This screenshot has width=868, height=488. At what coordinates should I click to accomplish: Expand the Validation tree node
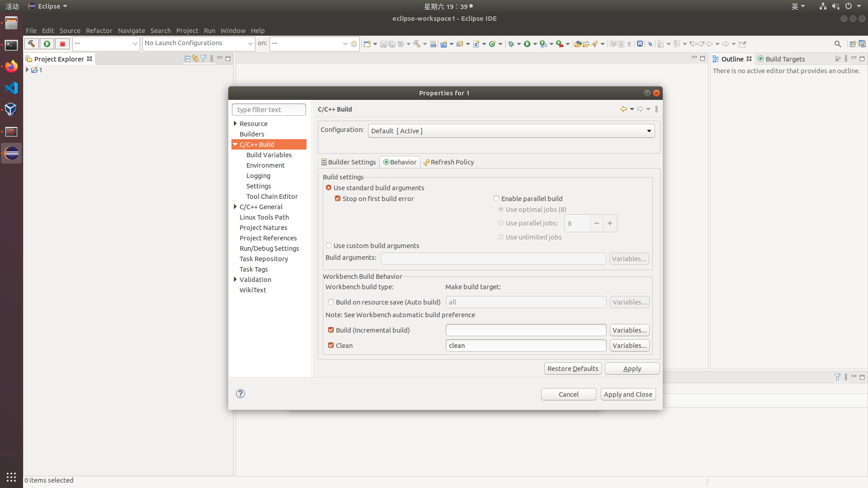235,279
